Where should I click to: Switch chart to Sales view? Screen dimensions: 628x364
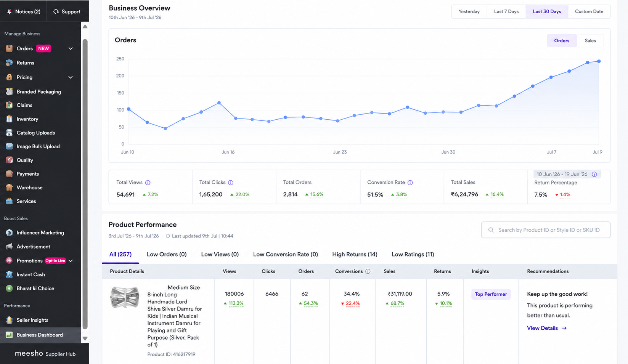point(590,41)
